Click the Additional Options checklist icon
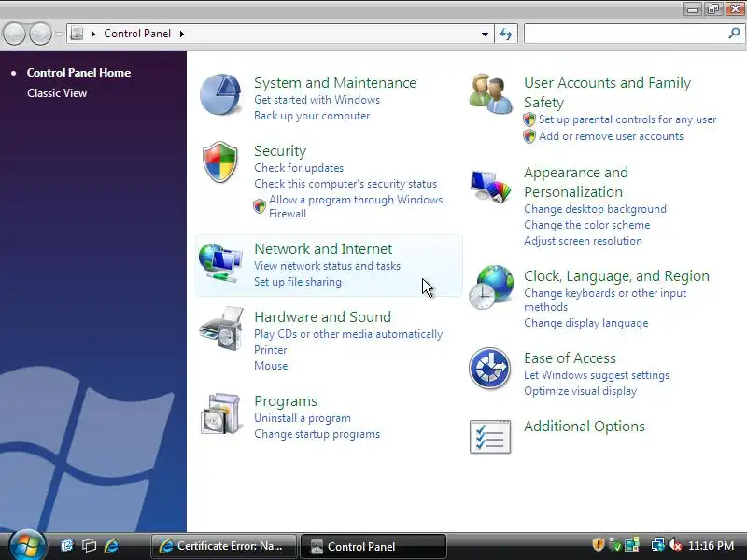747x560 pixels. click(489, 437)
